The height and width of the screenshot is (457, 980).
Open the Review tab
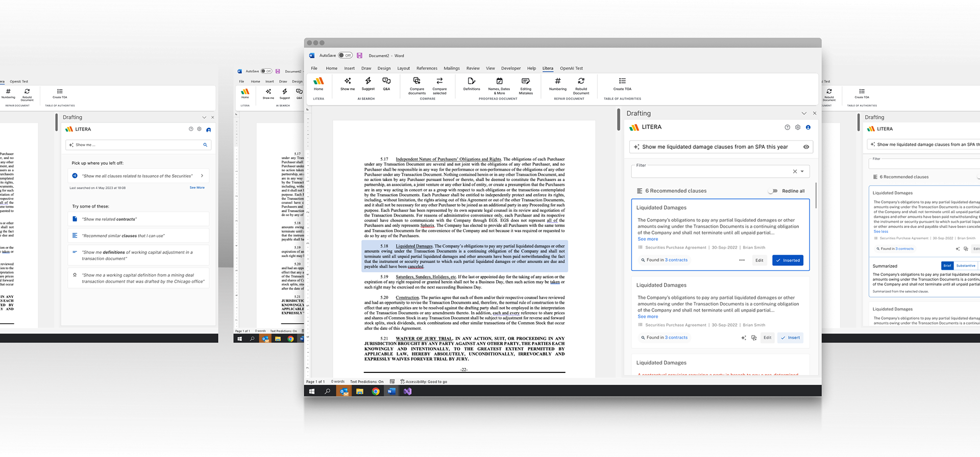tap(473, 68)
